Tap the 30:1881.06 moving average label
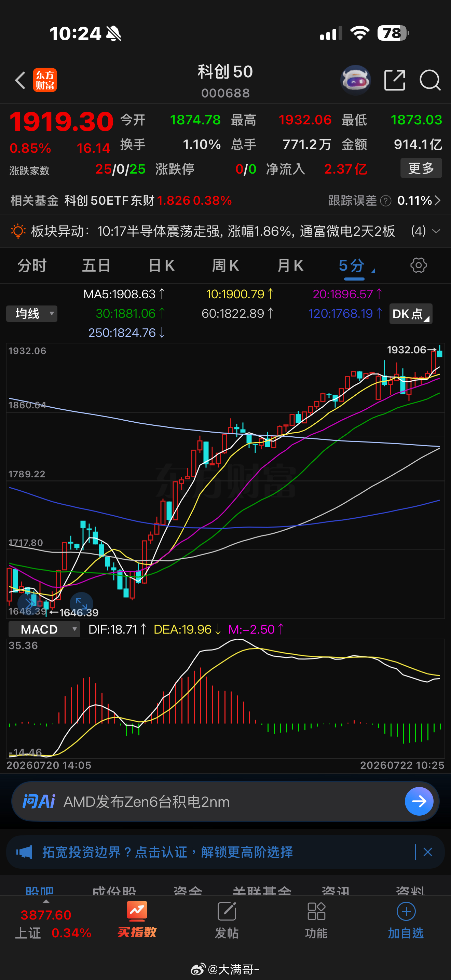The width and height of the screenshot is (451, 980). point(131,313)
